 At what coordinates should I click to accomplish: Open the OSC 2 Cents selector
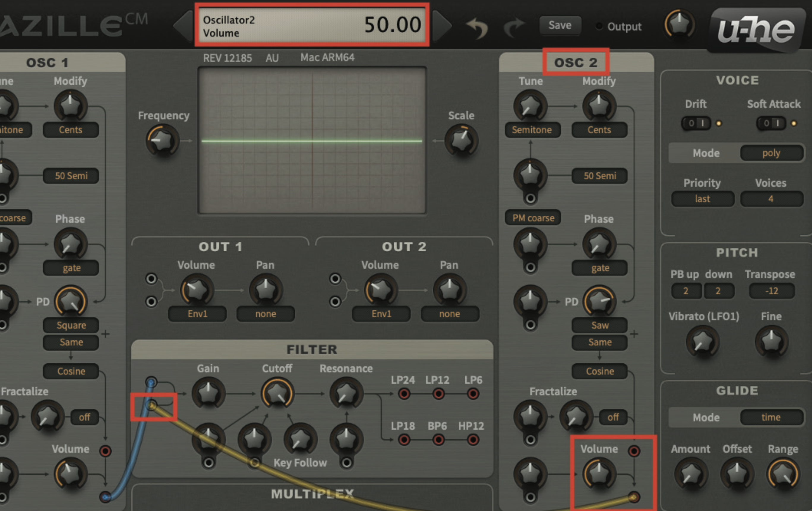599,130
